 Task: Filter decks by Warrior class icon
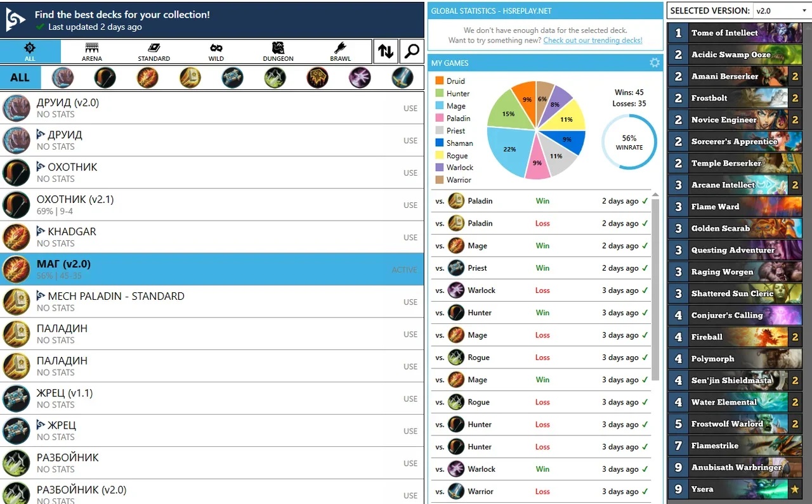pyautogui.click(x=402, y=77)
